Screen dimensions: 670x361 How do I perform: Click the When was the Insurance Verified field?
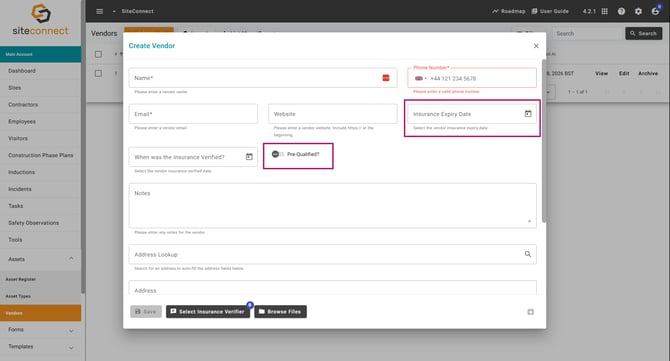click(x=193, y=157)
